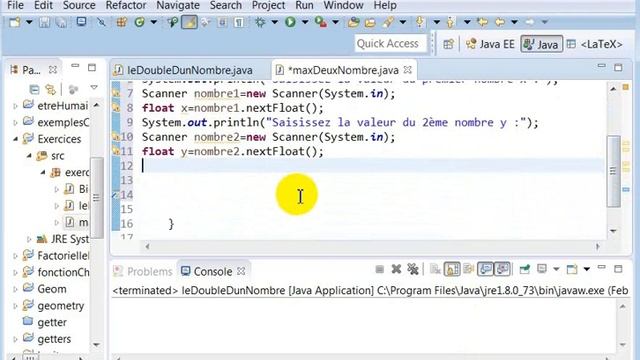640x360 pixels.
Task: Open the External Tools dropdown arrow
Action: tap(336, 22)
